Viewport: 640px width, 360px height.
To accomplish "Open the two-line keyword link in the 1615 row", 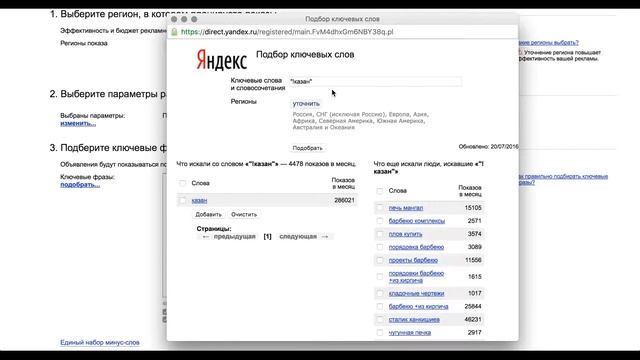I will point(416,277).
